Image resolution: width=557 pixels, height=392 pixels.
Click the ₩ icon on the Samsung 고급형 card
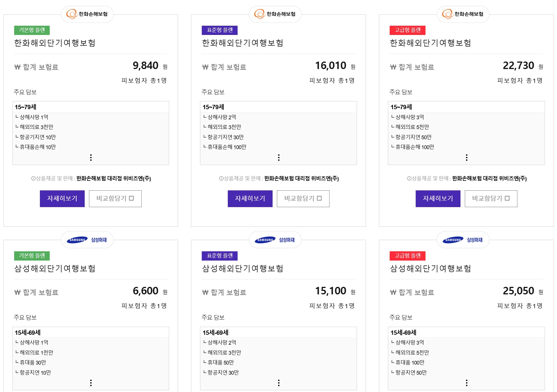(393, 292)
